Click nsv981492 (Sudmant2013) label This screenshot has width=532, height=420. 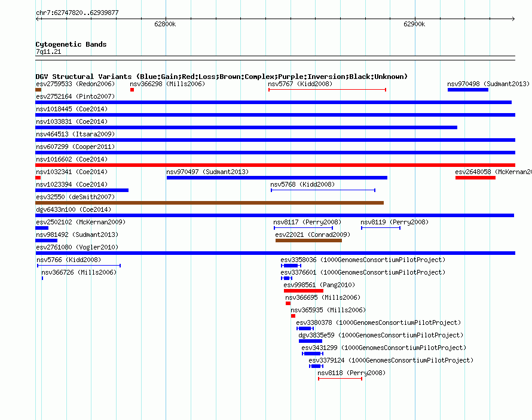pyautogui.click(x=77, y=235)
